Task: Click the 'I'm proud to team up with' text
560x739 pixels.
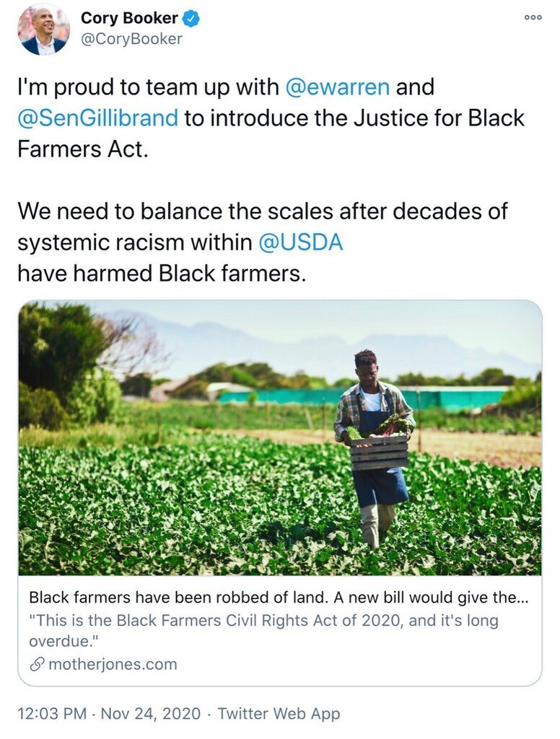Action: 148,87
